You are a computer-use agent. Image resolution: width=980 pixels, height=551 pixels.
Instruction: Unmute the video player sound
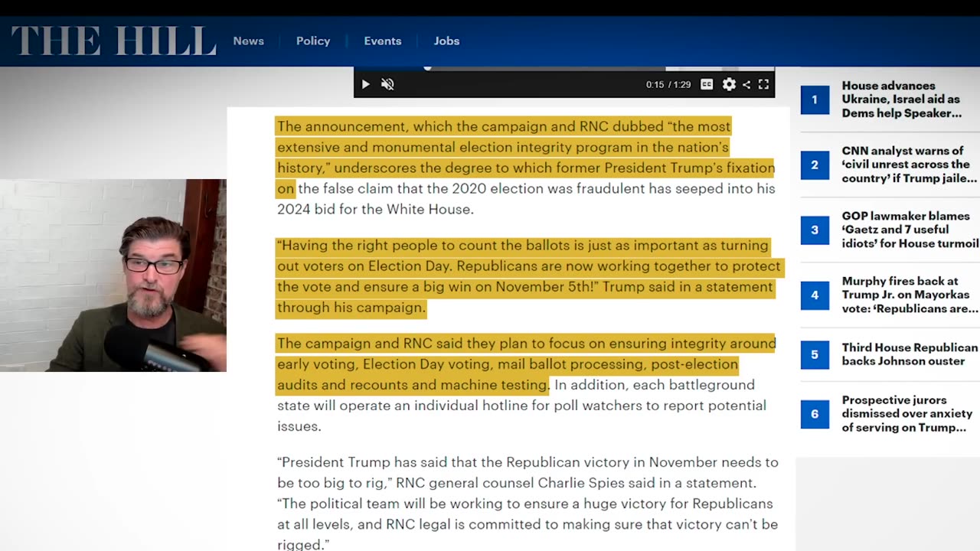pos(387,84)
